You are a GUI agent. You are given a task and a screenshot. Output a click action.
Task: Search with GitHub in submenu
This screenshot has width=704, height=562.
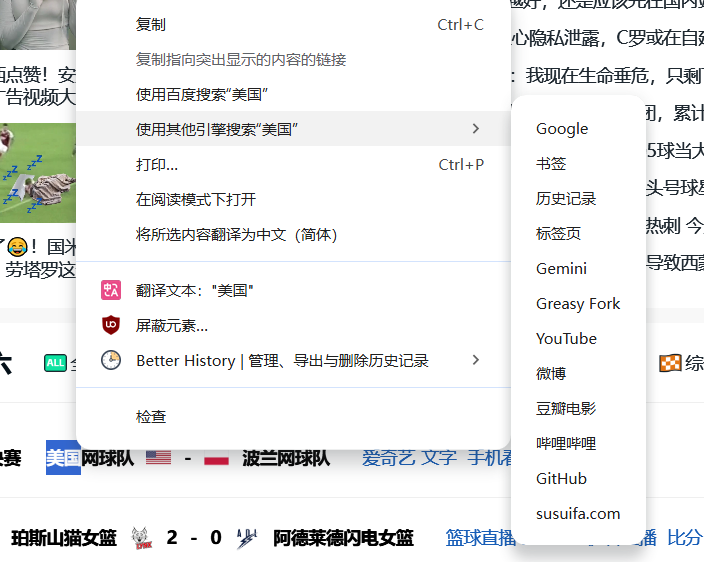(578, 479)
